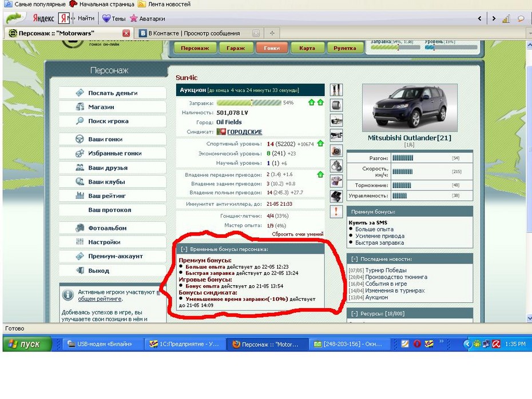This screenshot has height=399, width=532.
Task: Click Усиление привода under Купить за SMS
Action: [x=380, y=236]
